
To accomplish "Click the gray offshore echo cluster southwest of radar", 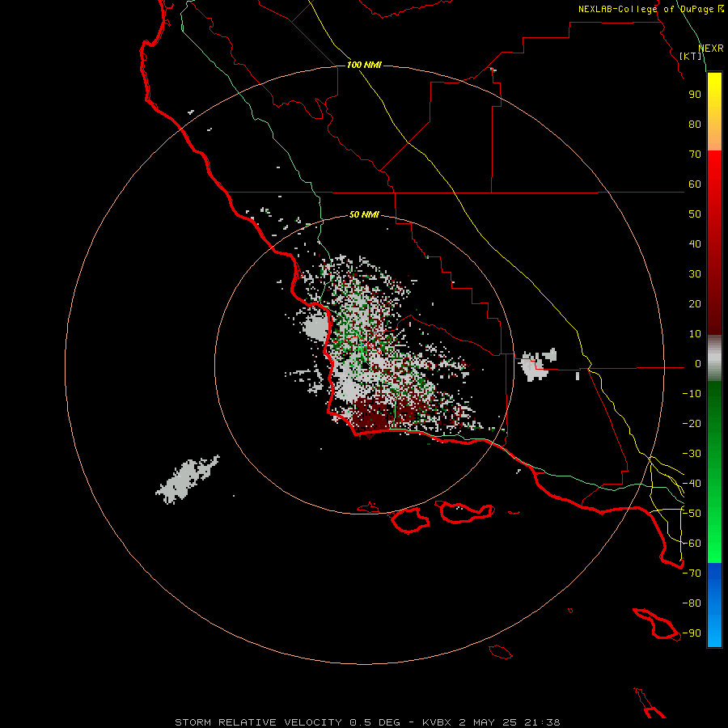I will click(188, 480).
